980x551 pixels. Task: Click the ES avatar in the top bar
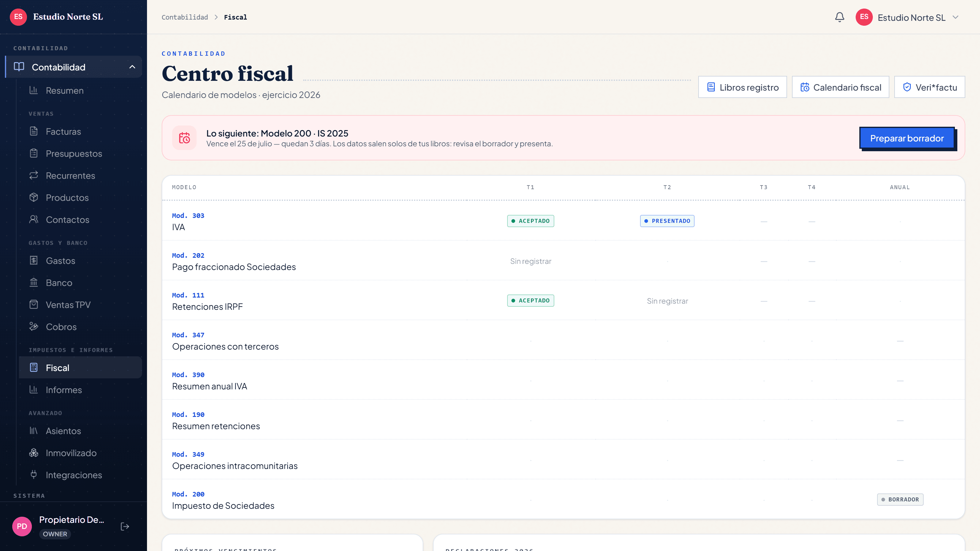click(864, 17)
